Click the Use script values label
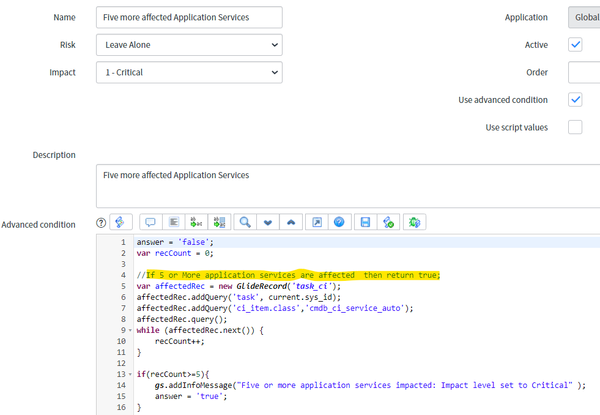The image size is (600, 415). click(x=517, y=127)
